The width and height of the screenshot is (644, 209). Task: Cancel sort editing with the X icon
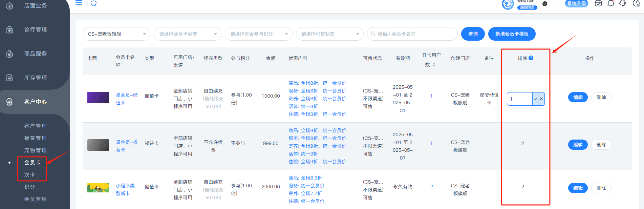tap(541, 99)
